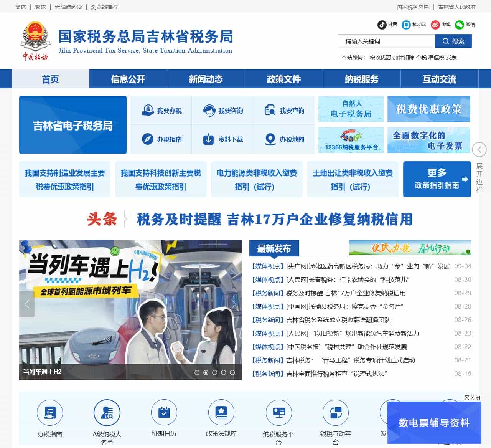This screenshot has width=491, height=448.
Task: Select the 我要办税 service icon
Action: (x=161, y=110)
